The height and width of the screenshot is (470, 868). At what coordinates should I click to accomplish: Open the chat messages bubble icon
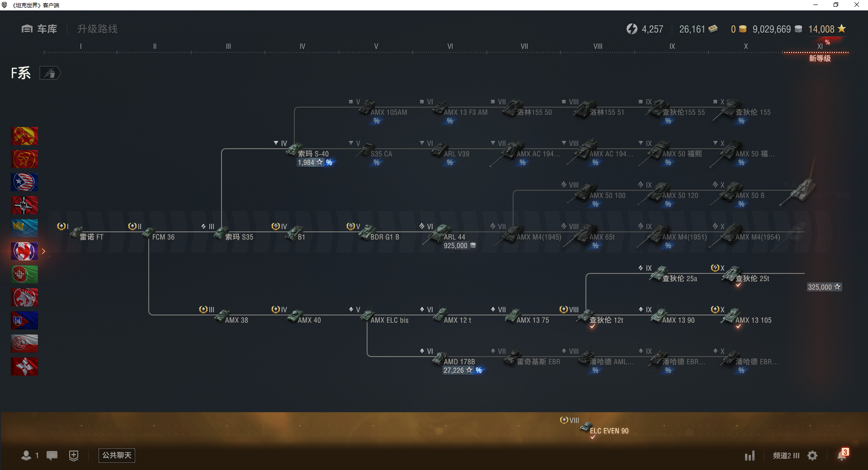point(52,456)
